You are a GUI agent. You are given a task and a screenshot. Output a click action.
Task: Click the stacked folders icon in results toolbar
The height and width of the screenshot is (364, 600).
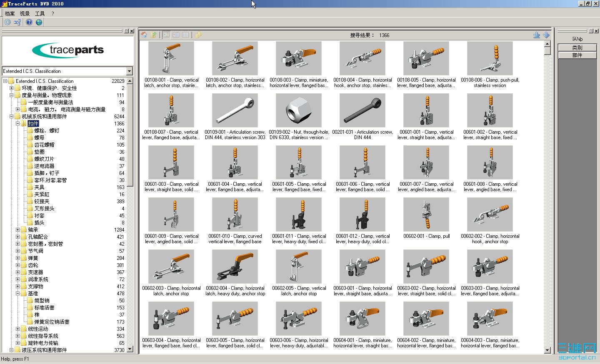point(198,35)
